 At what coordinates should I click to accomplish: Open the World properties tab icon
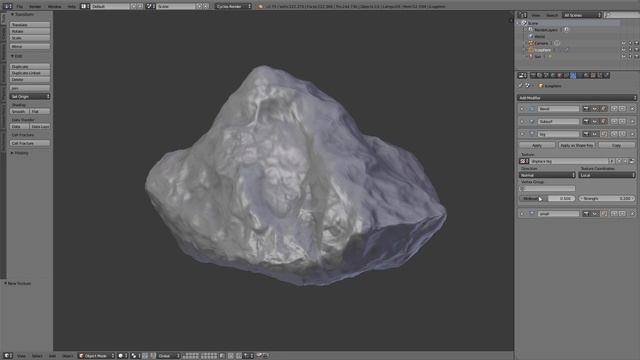coord(553,76)
